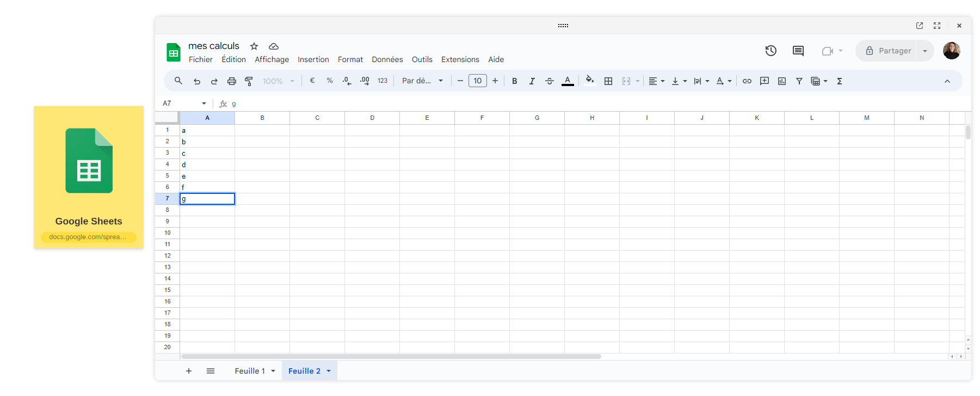Switch to the Feuille 1 tab
This screenshot has height=396, width=980.
point(250,371)
